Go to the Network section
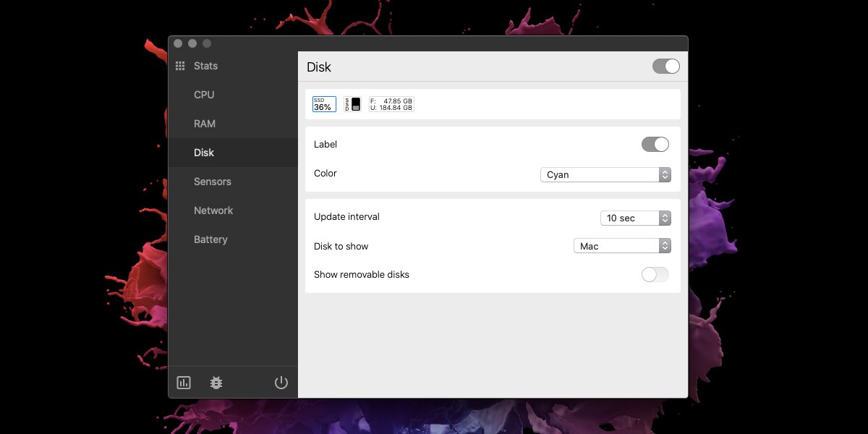 pyautogui.click(x=213, y=210)
